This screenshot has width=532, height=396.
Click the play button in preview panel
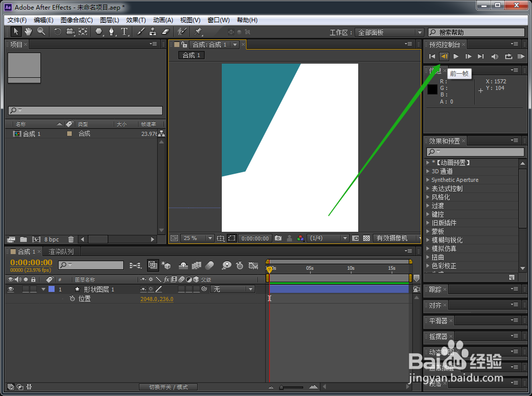click(456, 57)
